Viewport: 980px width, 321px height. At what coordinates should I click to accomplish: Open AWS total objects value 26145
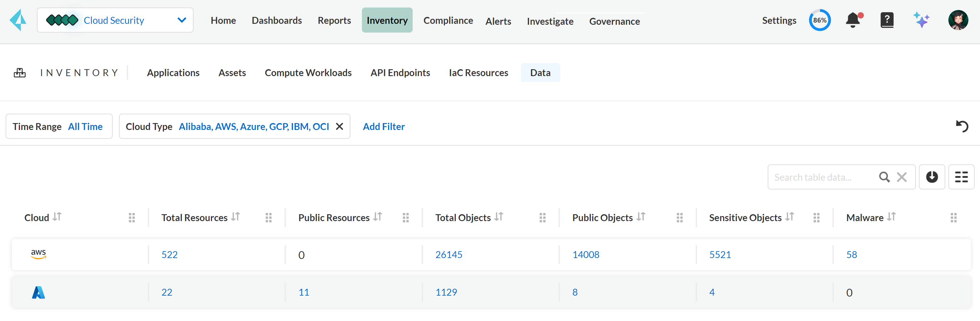coord(449,254)
